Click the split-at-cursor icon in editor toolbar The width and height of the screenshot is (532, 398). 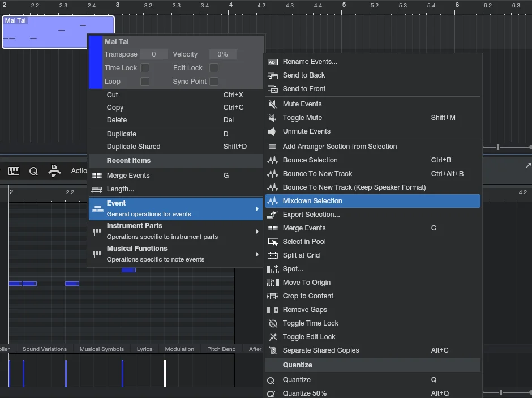click(x=54, y=171)
